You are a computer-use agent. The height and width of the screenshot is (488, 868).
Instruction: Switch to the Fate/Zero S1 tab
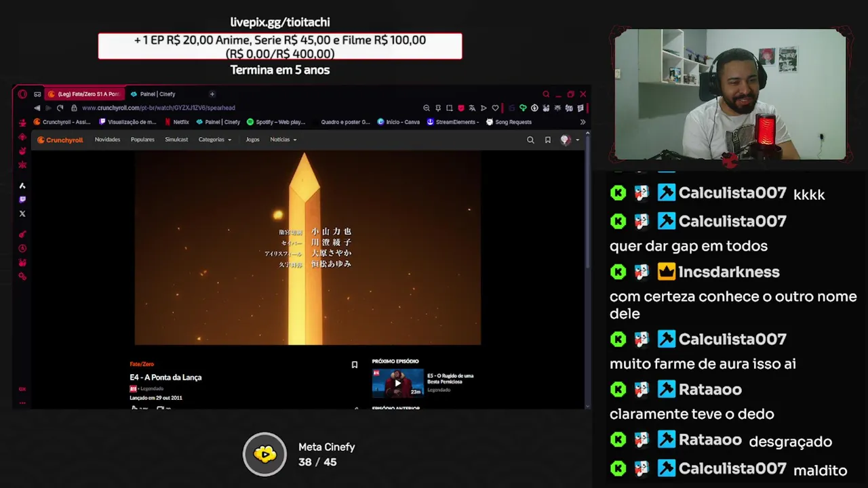pyautogui.click(x=84, y=94)
